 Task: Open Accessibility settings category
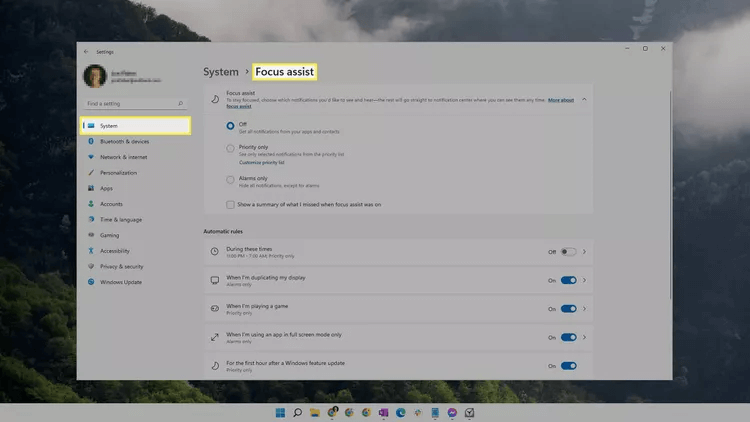pos(114,251)
